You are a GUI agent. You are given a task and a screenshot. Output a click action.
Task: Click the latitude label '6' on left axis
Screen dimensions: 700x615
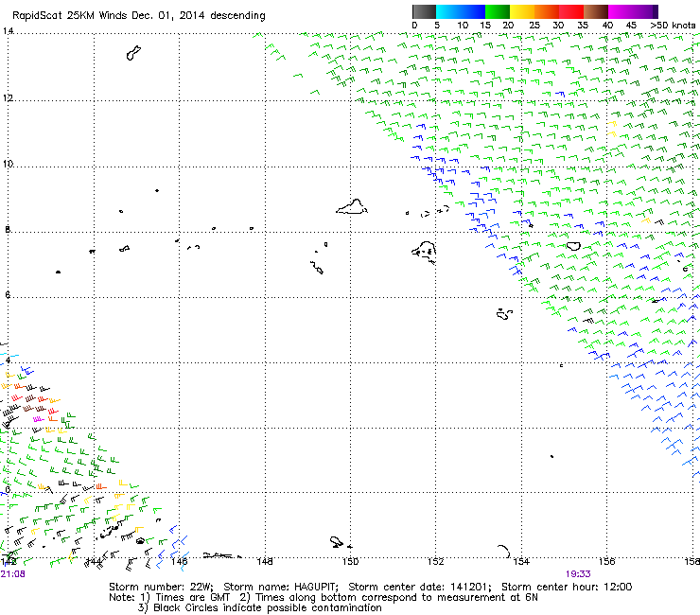coord(8,295)
